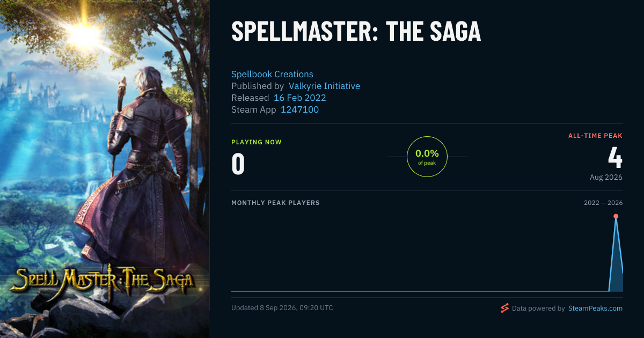Click the Updated 8 Sep 2026 timestamp
The image size is (644, 338).
point(282,308)
